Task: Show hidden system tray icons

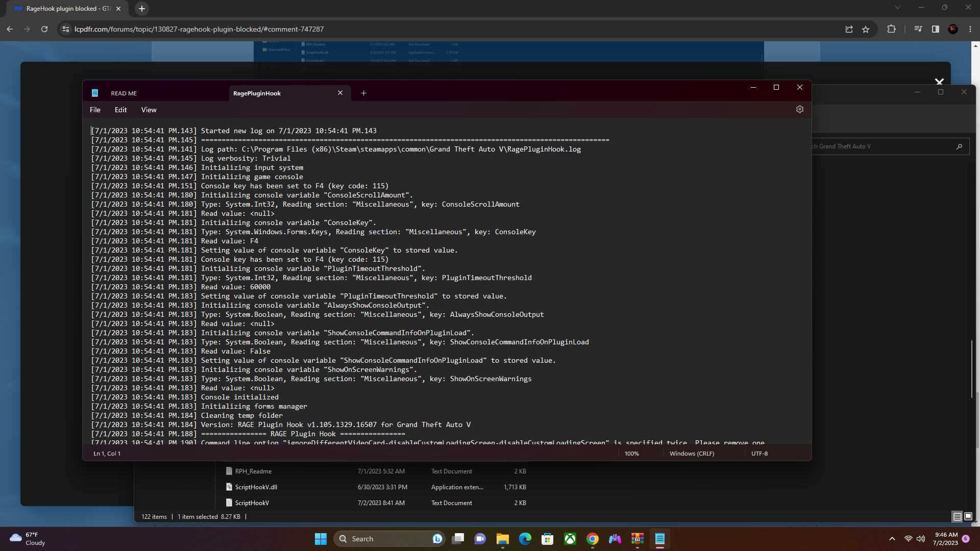Action: tap(892, 539)
